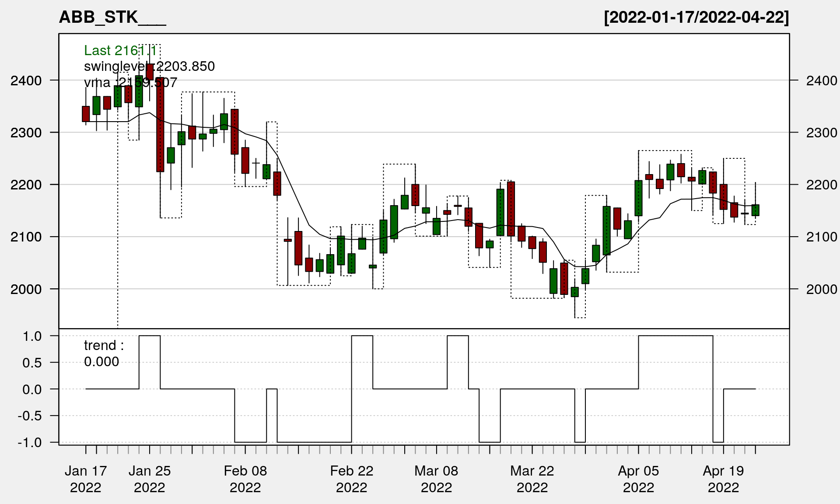The image size is (840, 504).
Task: Click the Apr 19 2022 axis label
Action: coord(723,479)
